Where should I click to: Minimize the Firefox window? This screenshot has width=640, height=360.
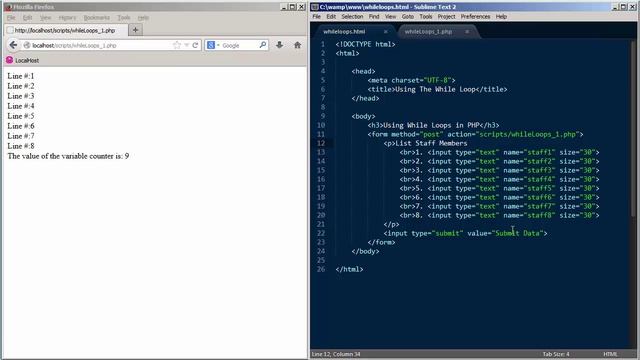click(284, 7)
